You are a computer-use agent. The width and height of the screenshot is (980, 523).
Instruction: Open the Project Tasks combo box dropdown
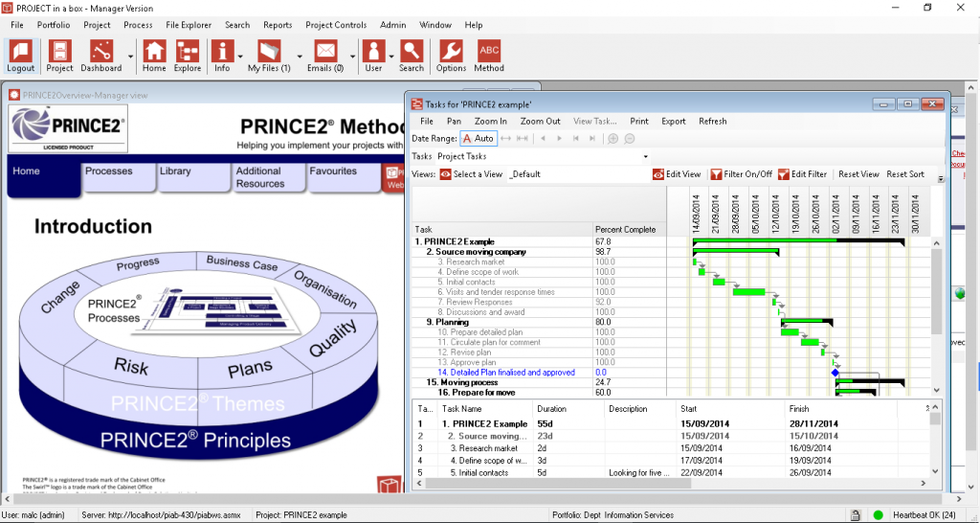point(646,156)
